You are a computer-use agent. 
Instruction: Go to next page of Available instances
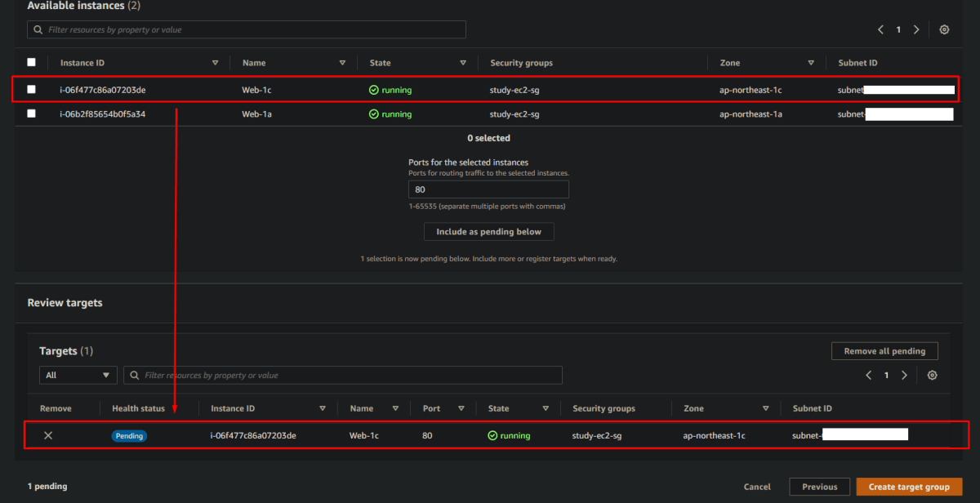coord(916,29)
